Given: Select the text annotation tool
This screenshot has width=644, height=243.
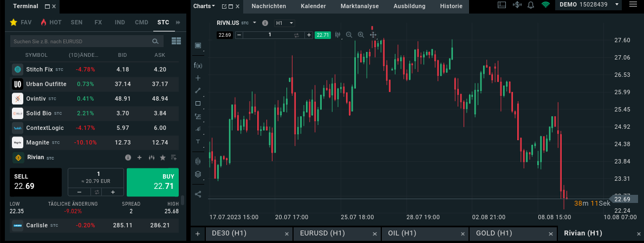Looking at the screenshot, I should [x=198, y=142].
